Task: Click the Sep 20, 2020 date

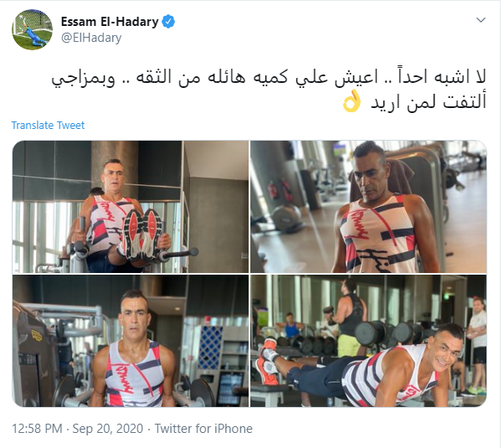Action: click(108, 429)
